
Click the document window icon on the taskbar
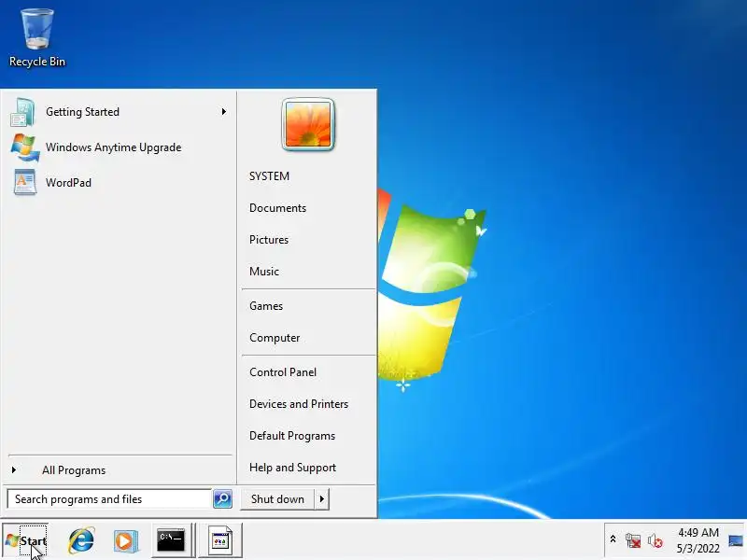(x=220, y=540)
